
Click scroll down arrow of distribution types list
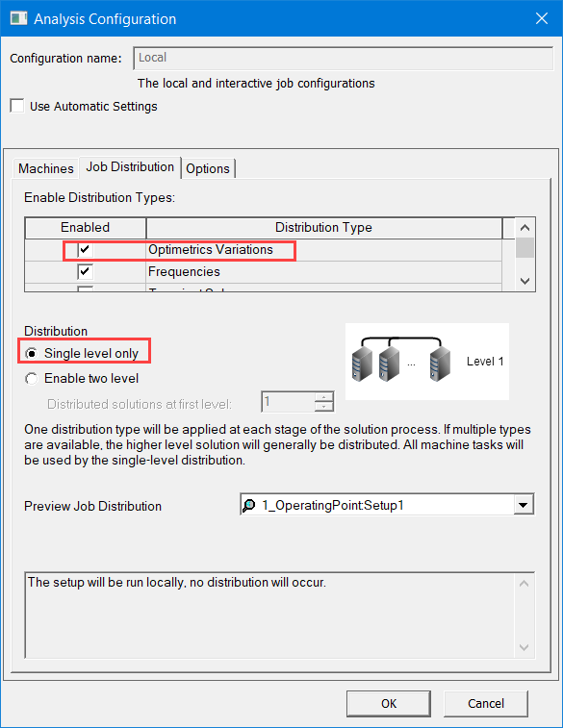[525, 281]
